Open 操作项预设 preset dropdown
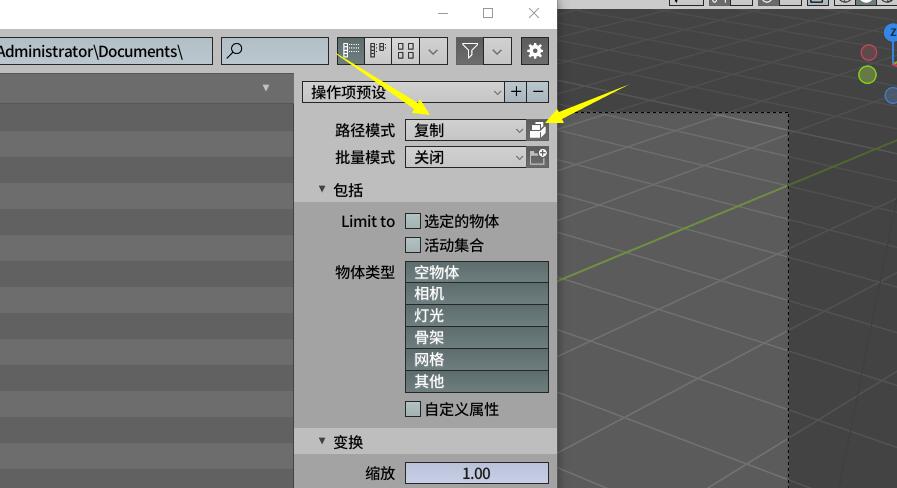 pos(403,92)
